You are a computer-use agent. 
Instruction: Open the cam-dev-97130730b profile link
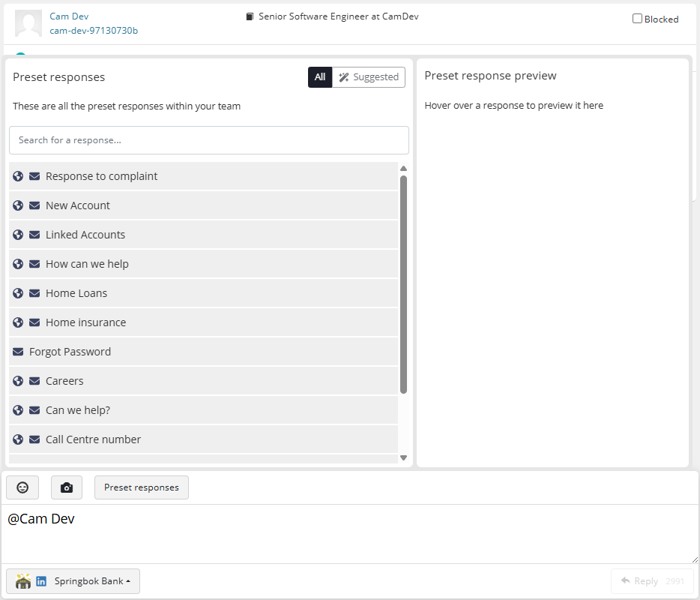click(94, 31)
